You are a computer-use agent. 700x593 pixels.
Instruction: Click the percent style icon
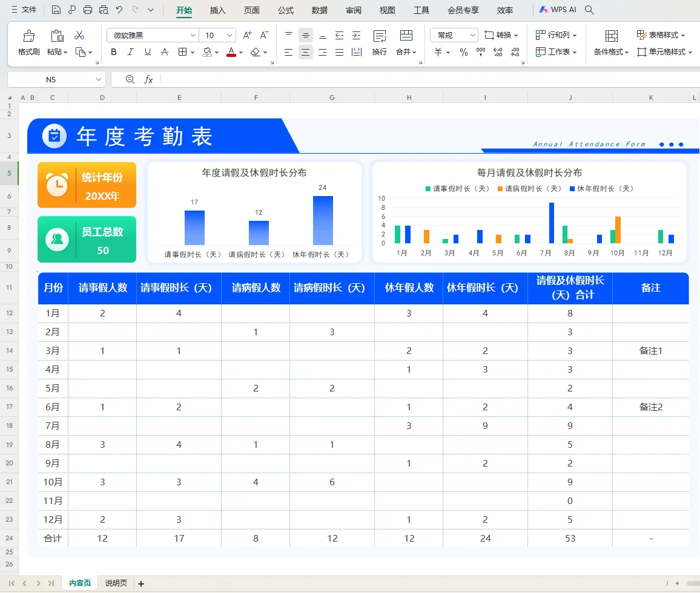tap(464, 52)
